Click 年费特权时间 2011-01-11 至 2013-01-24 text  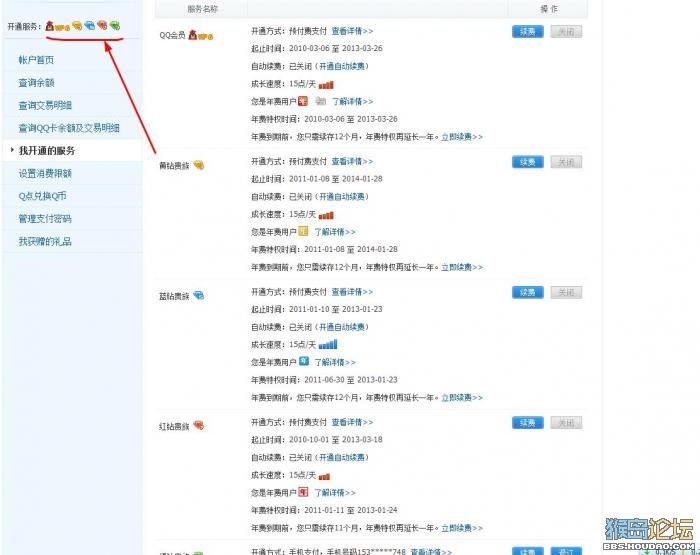click(324, 510)
